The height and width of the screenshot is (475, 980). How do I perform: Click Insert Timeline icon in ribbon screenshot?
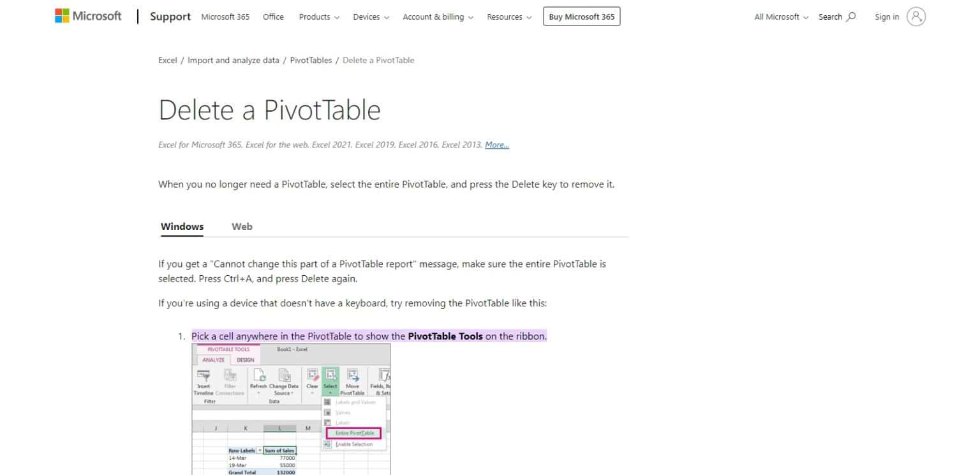[204, 375]
